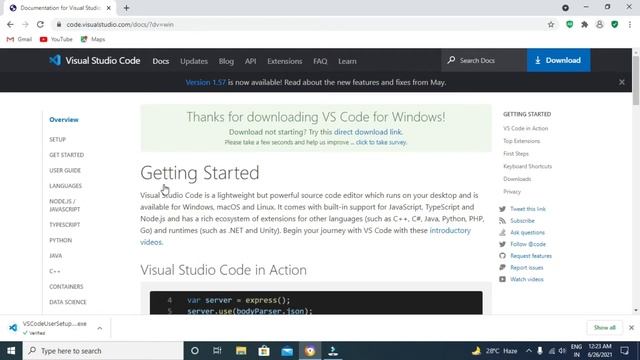Click the Twitter icon beside Tweet this link
This screenshot has height=360, width=640.
coord(502,209)
